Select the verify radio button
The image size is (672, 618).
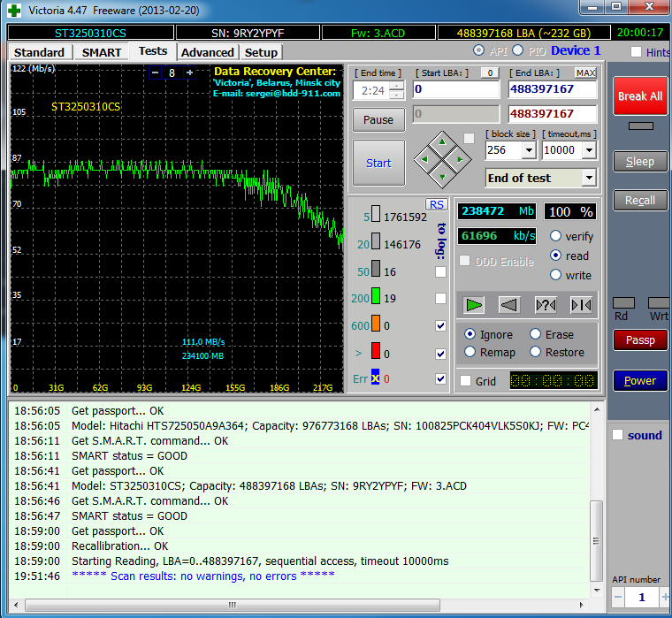tap(556, 236)
